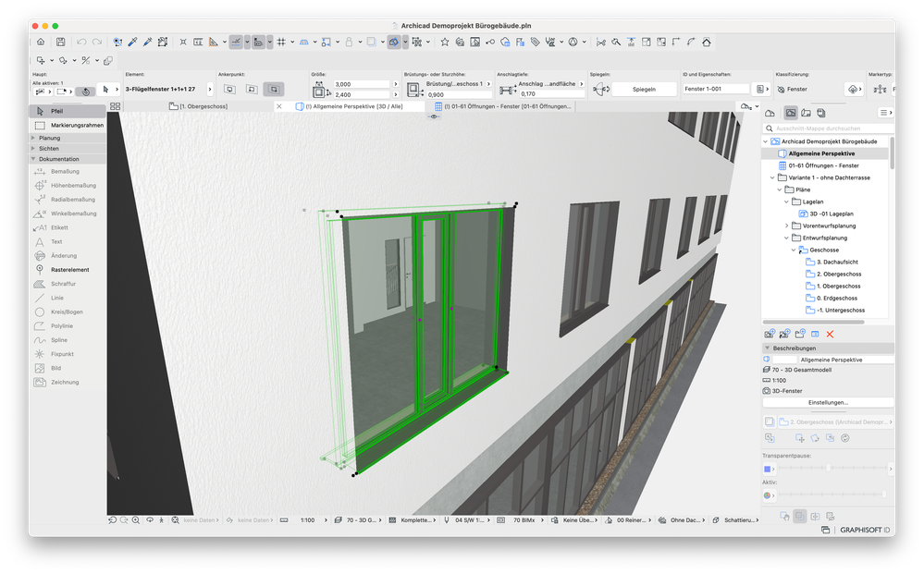924x574 pixels.
Task: Open the Anschlag ...andfläche dropdown
Action: (581, 84)
